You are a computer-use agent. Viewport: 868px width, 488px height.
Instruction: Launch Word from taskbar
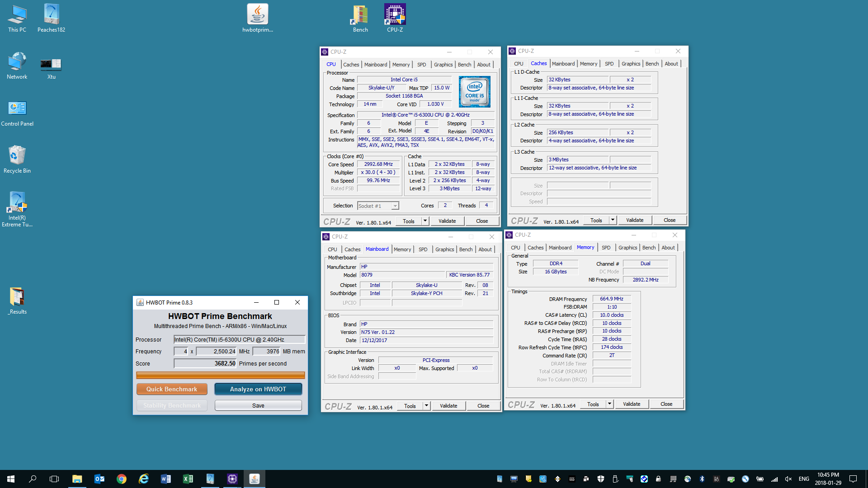coord(166,479)
